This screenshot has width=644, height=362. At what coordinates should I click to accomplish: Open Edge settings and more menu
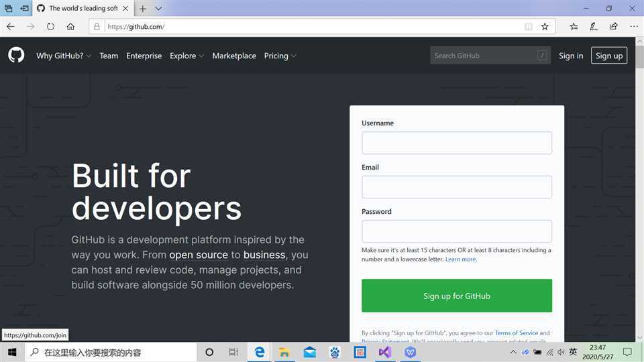634,26
